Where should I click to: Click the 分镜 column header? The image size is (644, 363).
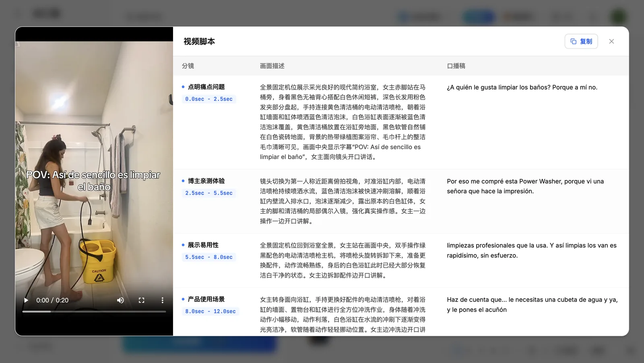[188, 66]
